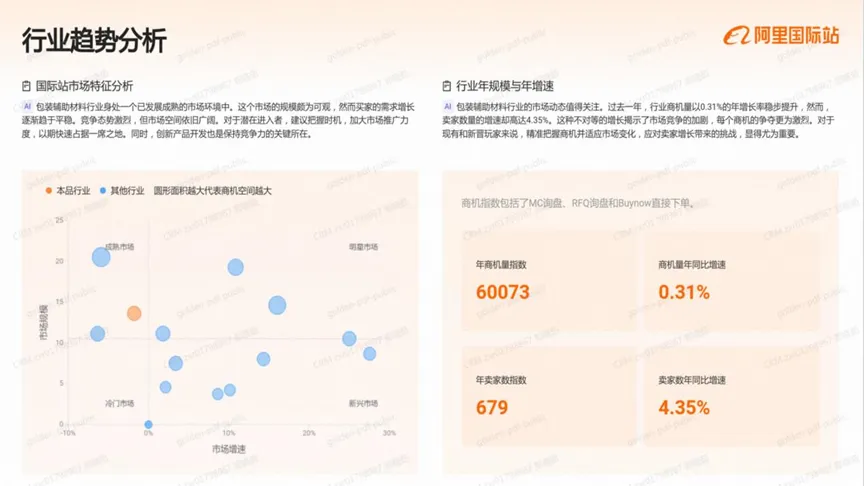Click the 年商机量指数 label
Image resolution: width=864 pixels, height=486 pixels.
[x=501, y=264]
